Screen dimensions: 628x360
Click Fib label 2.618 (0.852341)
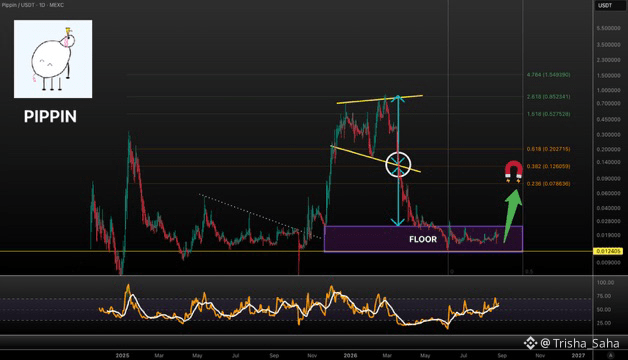pyautogui.click(x=548, y=97)
